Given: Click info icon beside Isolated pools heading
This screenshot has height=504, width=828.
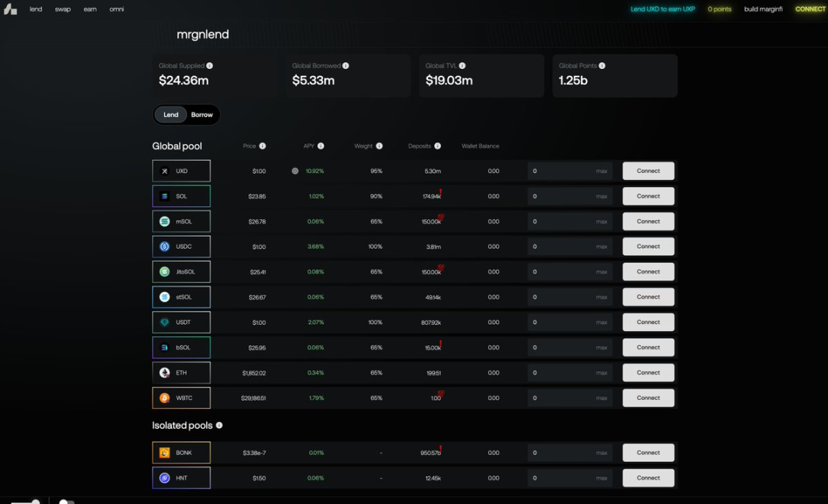Looking at the screenshot, I should pos(219,425).
